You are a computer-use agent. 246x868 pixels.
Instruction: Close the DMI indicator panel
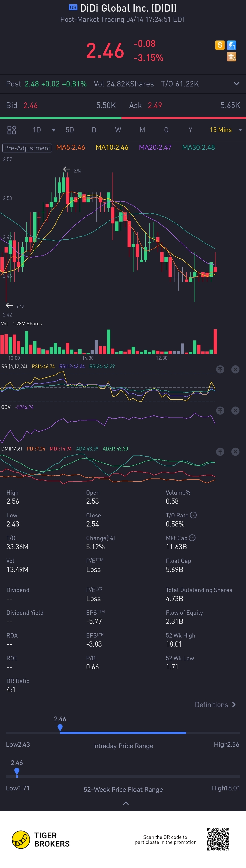click(235, 452)
